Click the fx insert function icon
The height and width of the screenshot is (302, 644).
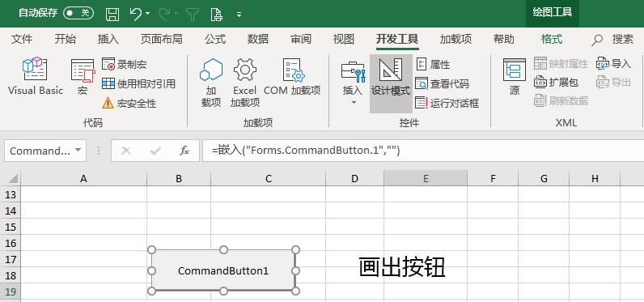point(184,151)
